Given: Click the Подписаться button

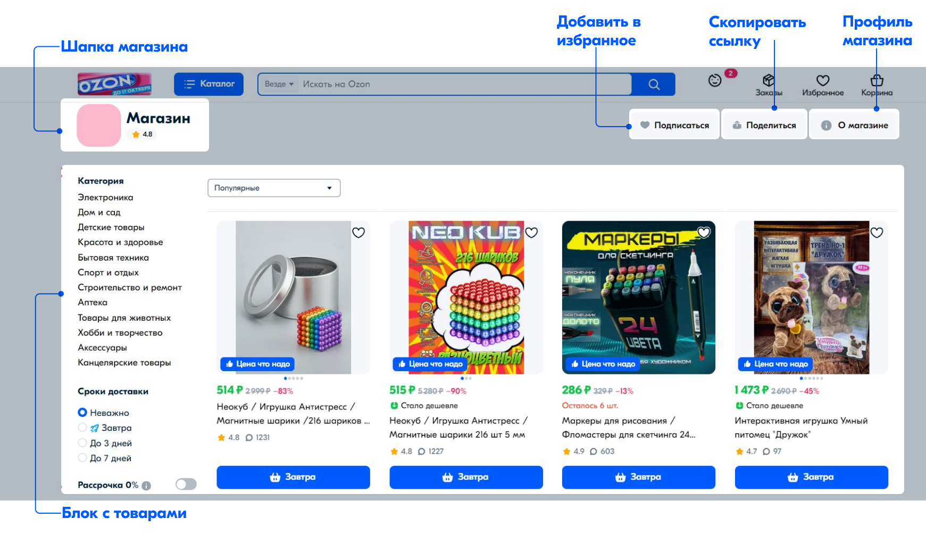Looking at the screenshot, I should point(674,125).
